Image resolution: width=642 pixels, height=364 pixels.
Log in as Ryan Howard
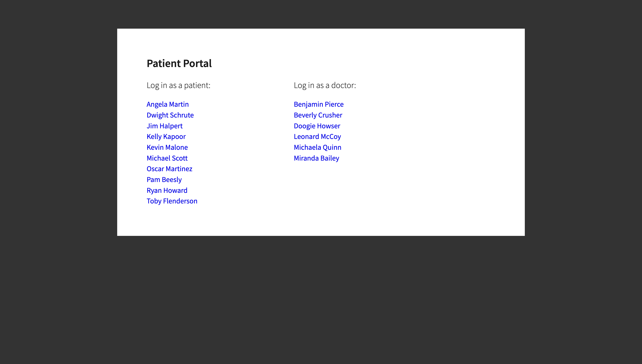pyautogui.click(x=167, y=190)
